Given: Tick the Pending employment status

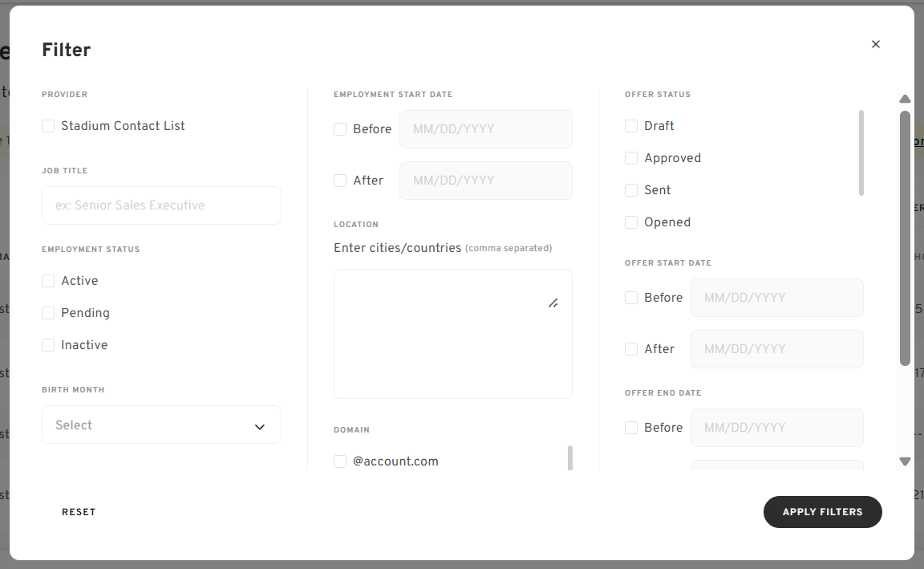Looking at the screenshot, I should [48, 313].
